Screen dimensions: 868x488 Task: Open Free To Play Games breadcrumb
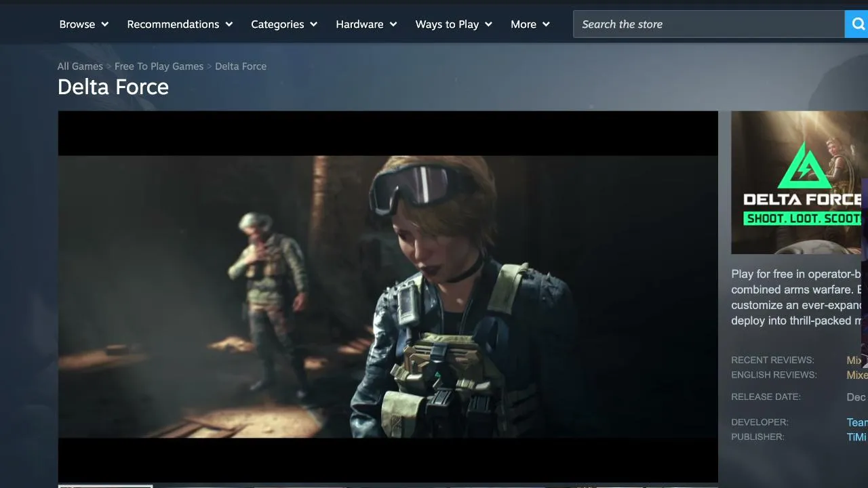point(159,66)
